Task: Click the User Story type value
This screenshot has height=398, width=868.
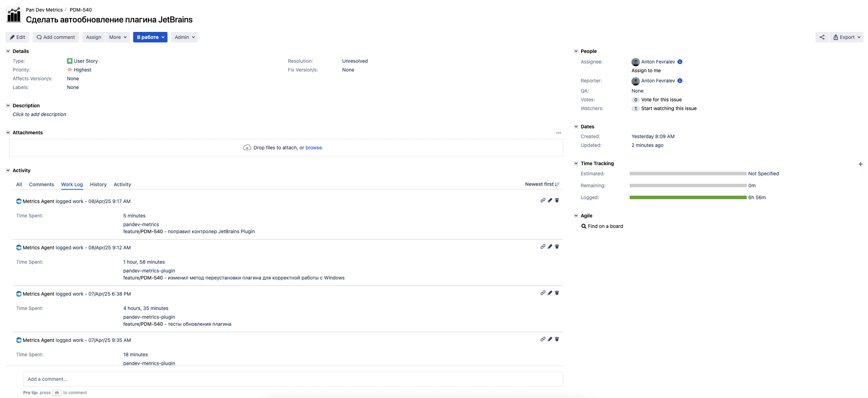Action: tap(86, 61)
